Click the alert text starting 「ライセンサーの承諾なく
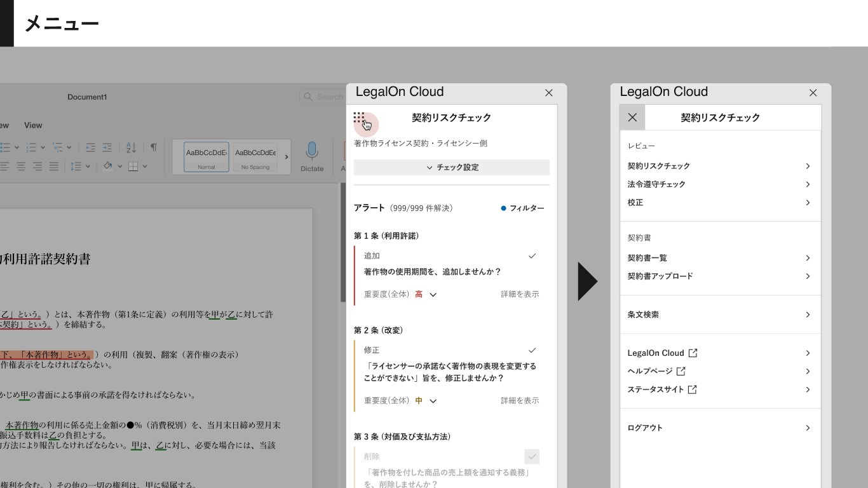Image resolution: width=868 pixels, height=488 pixels. click(x=450, y=372)
